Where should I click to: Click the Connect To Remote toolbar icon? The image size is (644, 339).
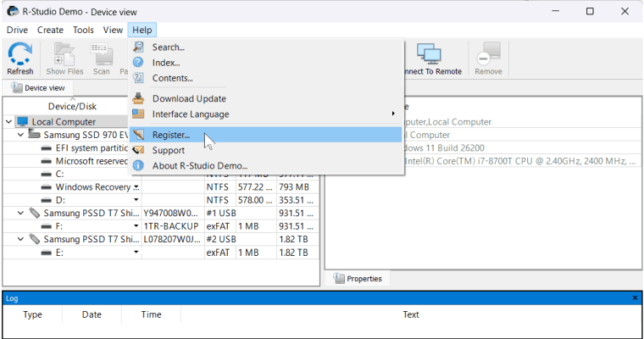pos(429,53)
